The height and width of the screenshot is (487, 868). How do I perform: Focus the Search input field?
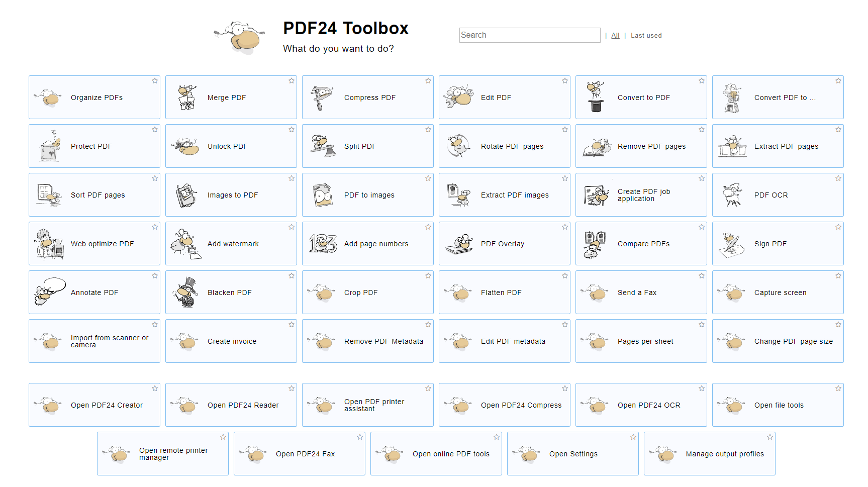click(x=529, y=35)
